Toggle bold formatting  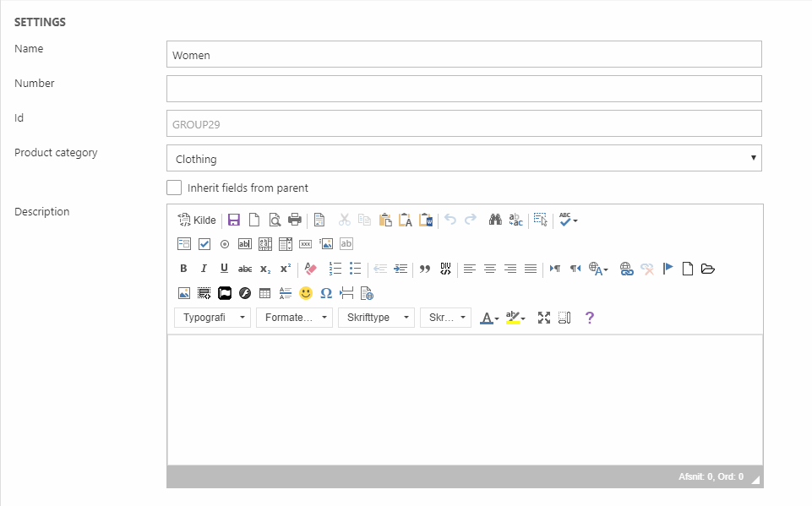click(x=183, y=269)
